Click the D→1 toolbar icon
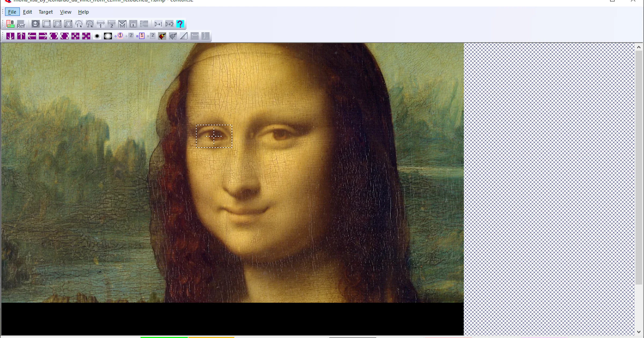The width and height of the screenshot is (644, 338). click(158, 24)
